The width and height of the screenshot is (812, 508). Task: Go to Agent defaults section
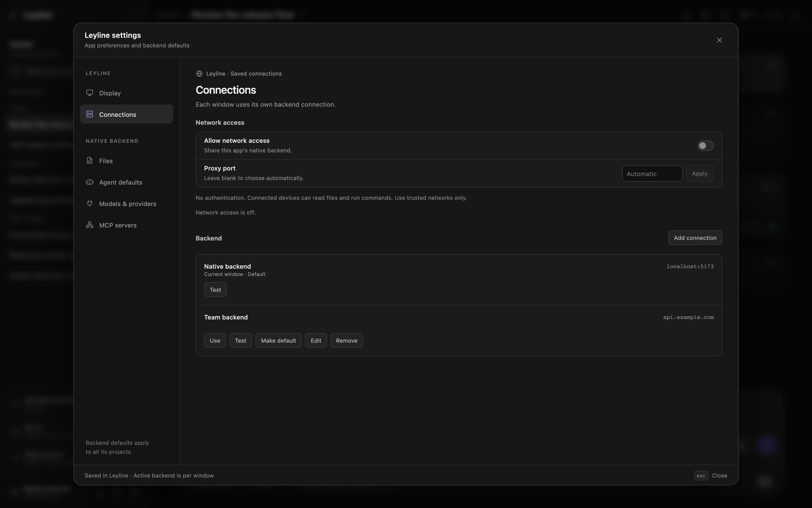coord(127,182)
